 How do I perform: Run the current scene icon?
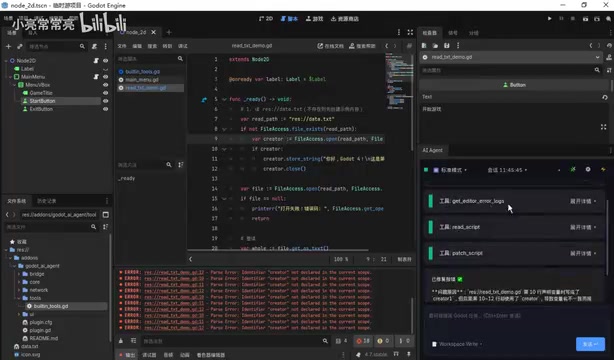[585, 18]
